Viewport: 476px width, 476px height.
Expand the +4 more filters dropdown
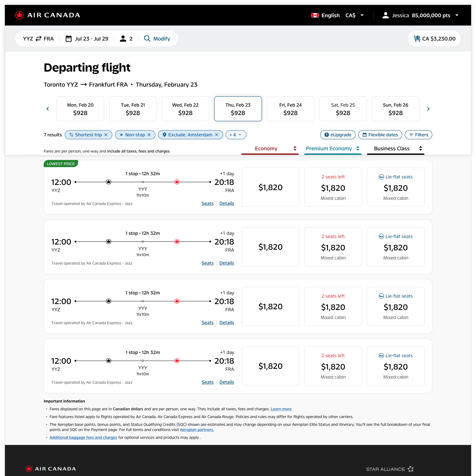pos(236,135)
